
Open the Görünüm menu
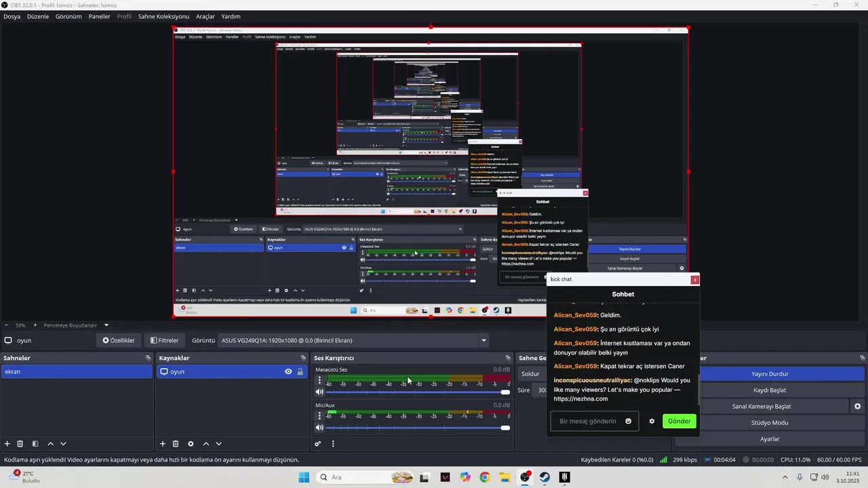68,16
